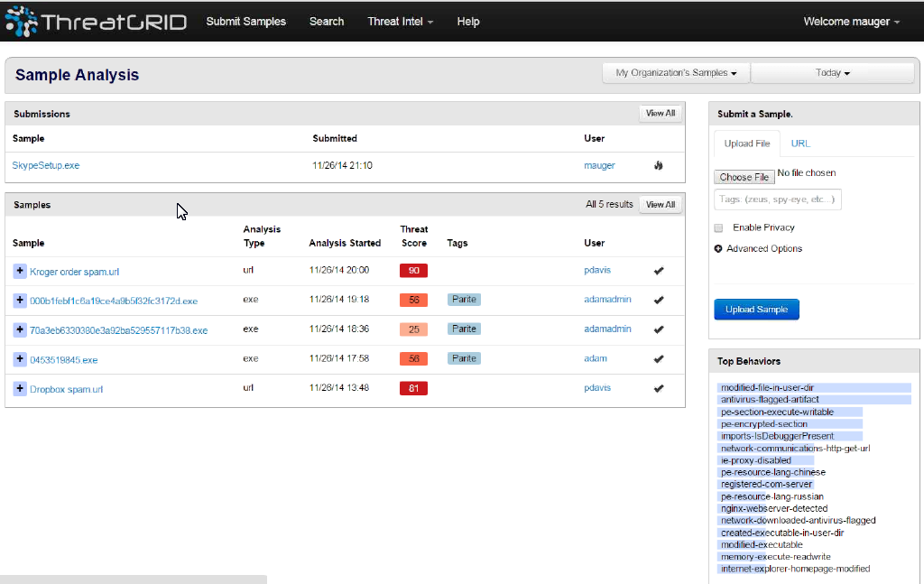Click checkmark icon for 0453519845.exe row
The height and width of the screenshot is (584, 924).
(x=659, y=359)
